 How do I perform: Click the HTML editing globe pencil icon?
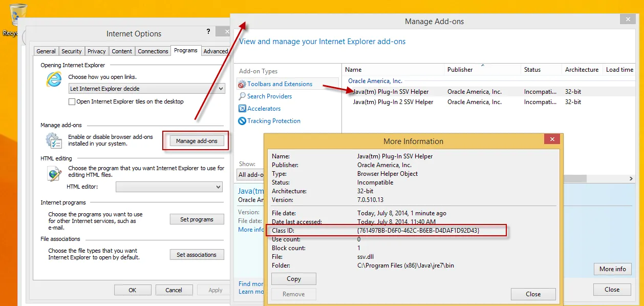(x=54, y=174)
